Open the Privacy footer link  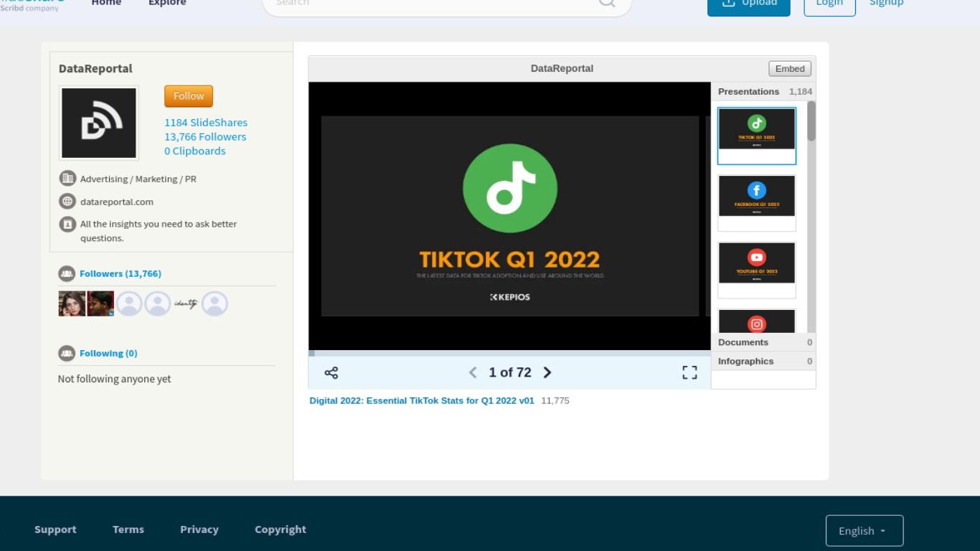pos(199,529)
